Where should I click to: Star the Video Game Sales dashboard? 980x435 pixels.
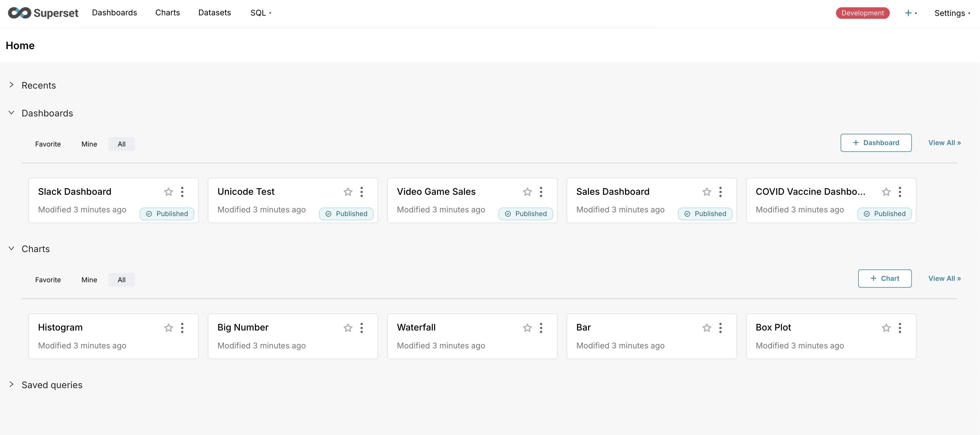[527, 192]
